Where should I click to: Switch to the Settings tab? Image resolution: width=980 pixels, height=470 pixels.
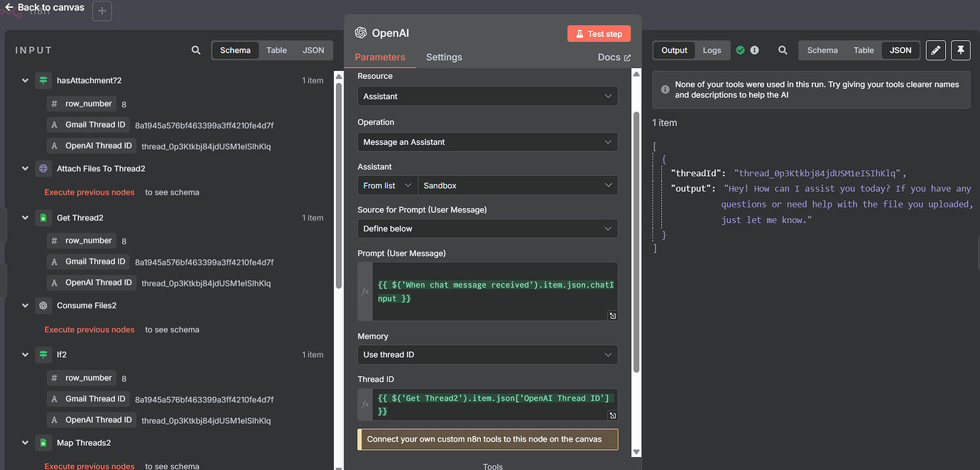point(444,57)
